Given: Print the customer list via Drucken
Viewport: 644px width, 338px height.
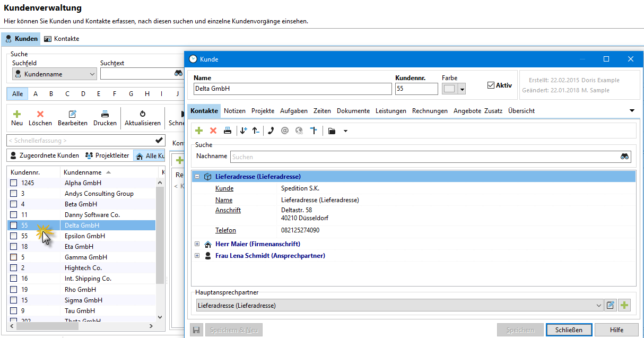Looking at the screenshot, I should click(x=105, y=118).
